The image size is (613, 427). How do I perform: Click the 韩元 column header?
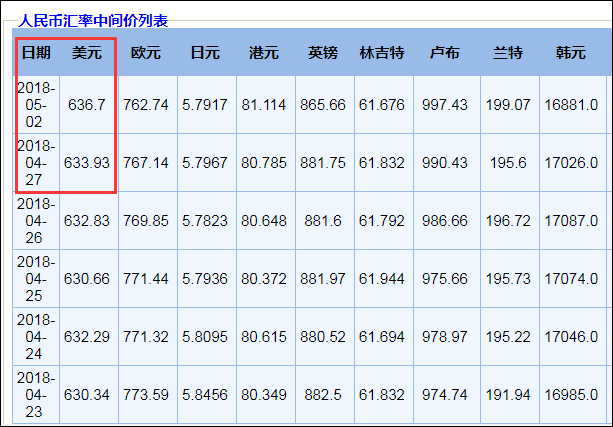pos(570,52)
